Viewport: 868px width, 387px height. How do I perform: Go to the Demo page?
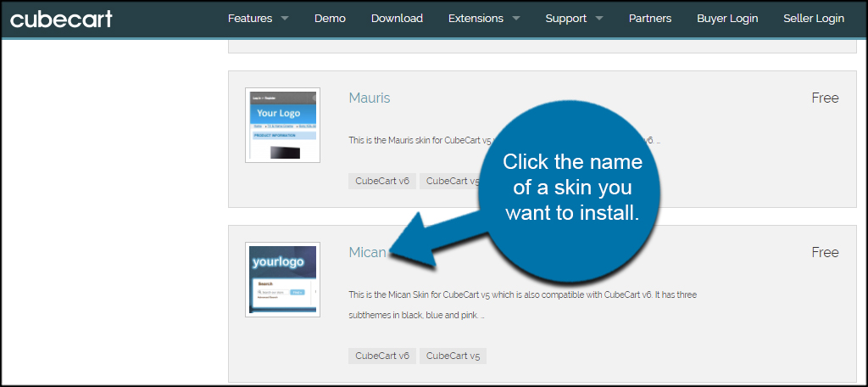[330, 19]
